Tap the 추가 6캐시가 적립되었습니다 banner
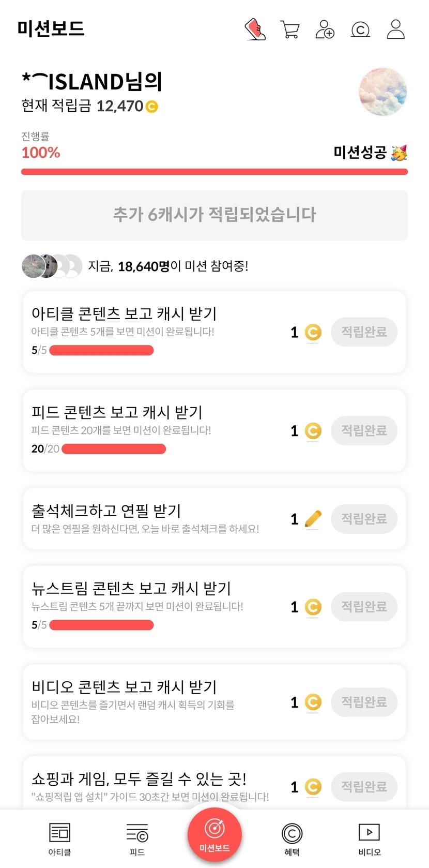 [x=214, y=215]
